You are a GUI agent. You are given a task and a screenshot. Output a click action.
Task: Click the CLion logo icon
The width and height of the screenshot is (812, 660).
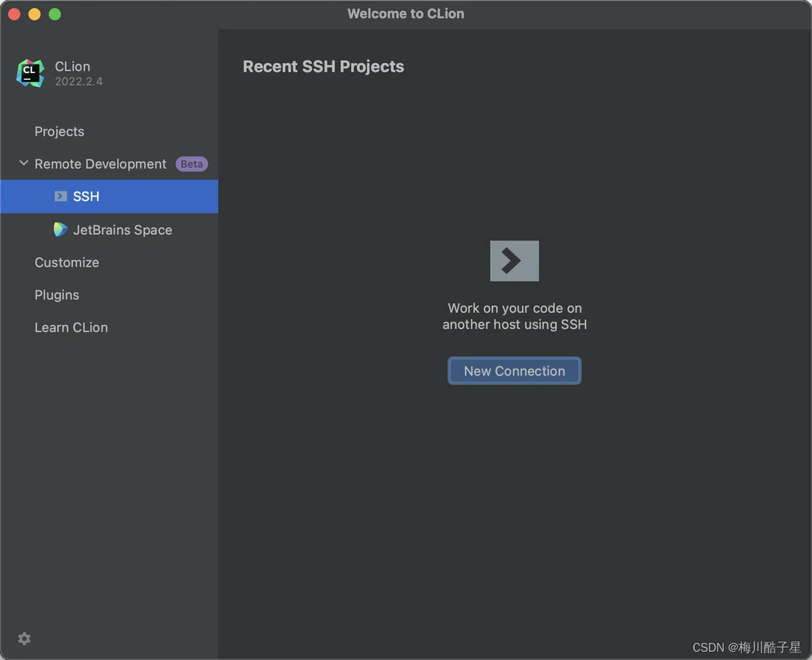pos(30,73)
